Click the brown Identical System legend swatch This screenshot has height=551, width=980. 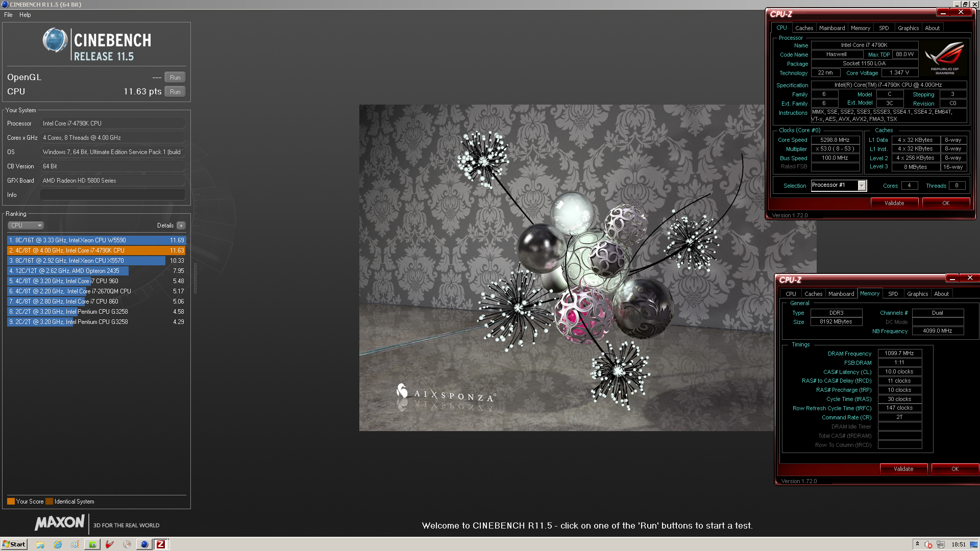(49, 502)
